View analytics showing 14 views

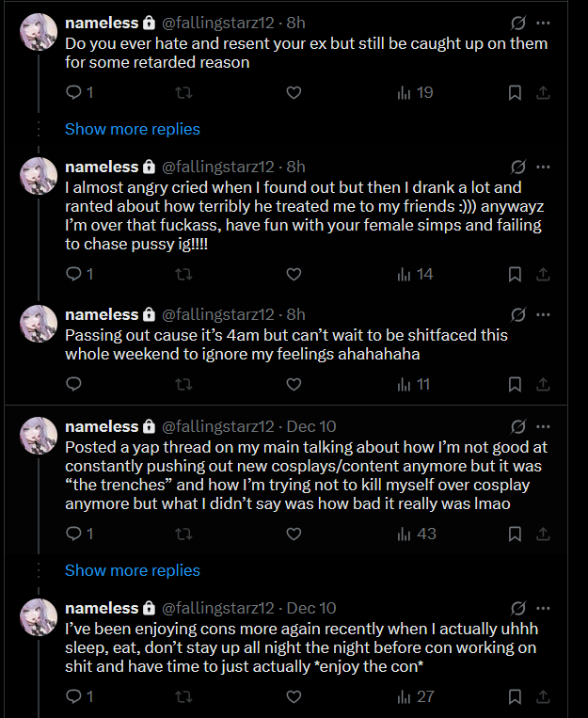click(415, 275)
